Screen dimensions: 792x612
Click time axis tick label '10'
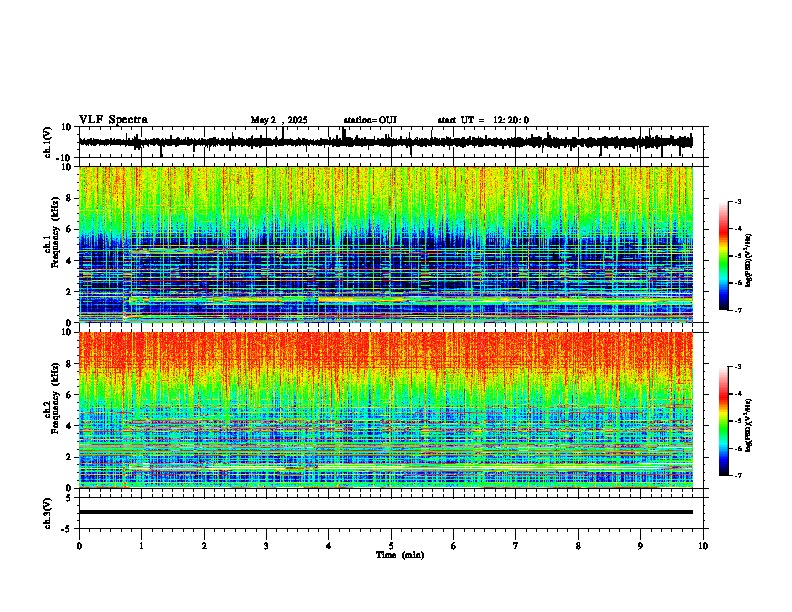coord(703,546)
